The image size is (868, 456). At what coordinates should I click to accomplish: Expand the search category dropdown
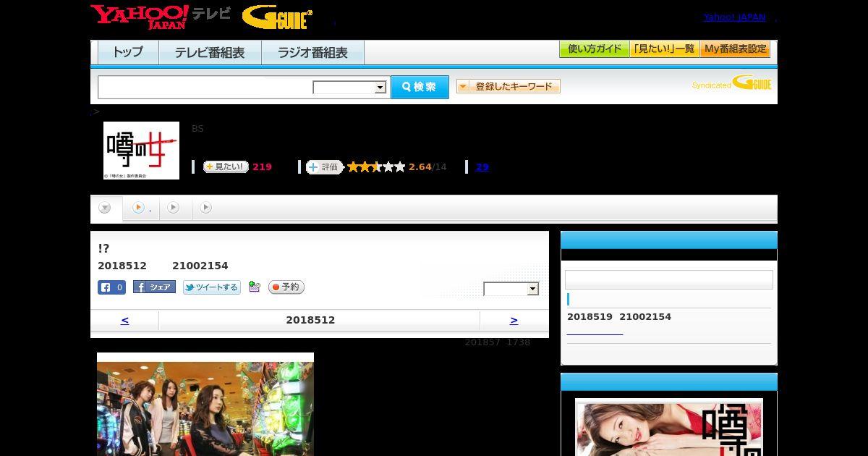350,88
